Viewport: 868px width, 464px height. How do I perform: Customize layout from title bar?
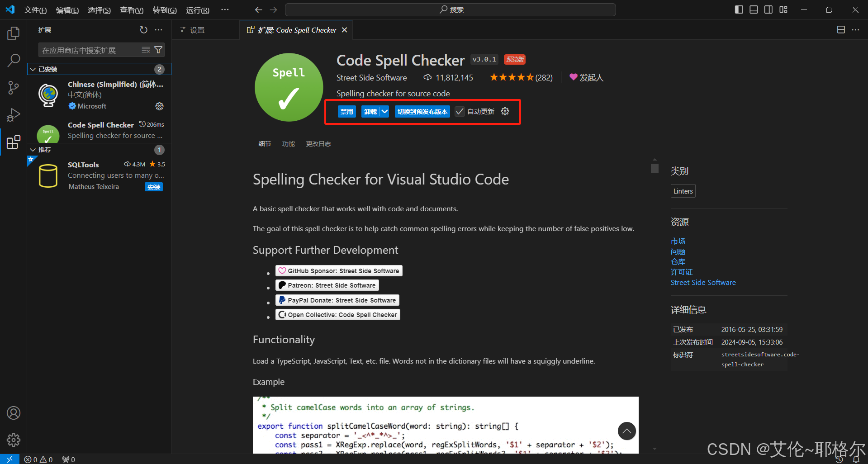point(783,9)
